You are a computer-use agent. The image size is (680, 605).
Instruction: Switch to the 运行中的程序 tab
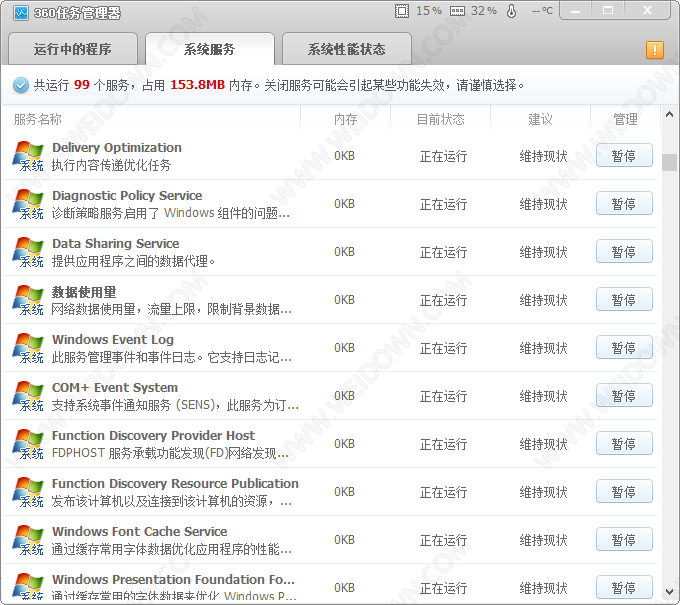click(x=73, y=49)
